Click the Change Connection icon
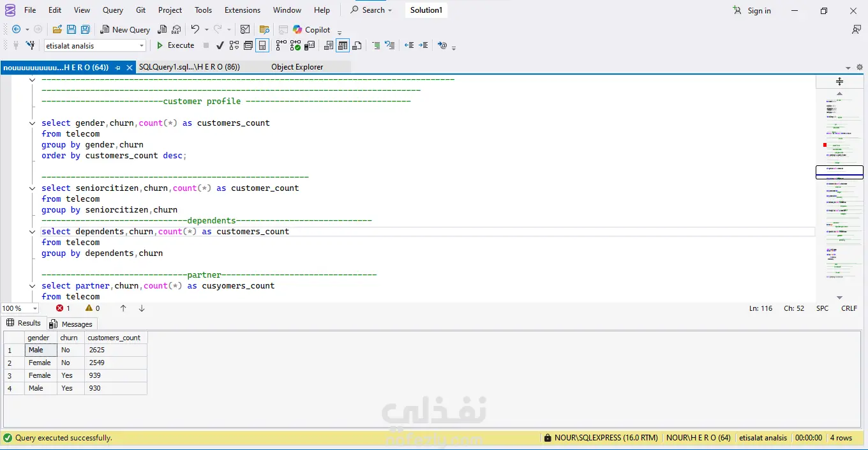 pyautogui.click(x=30, y=45)
